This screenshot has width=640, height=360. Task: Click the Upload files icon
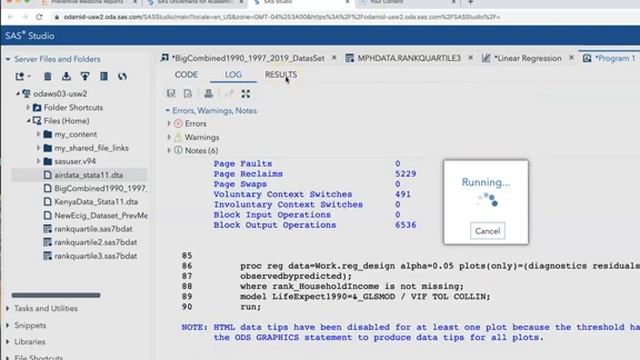(x=85, y=76)
